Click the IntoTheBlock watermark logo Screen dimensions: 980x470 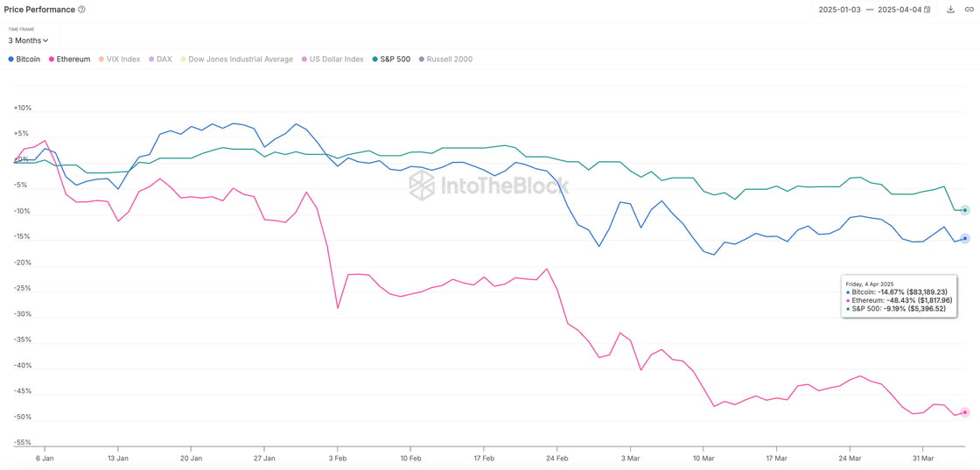[489, 185]
